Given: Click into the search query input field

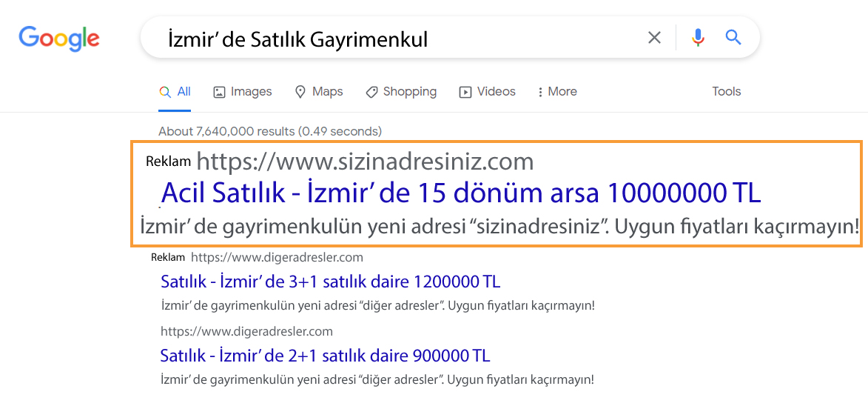Looking at the screenshot, I should pyautogui.click(x=385, y=39).
